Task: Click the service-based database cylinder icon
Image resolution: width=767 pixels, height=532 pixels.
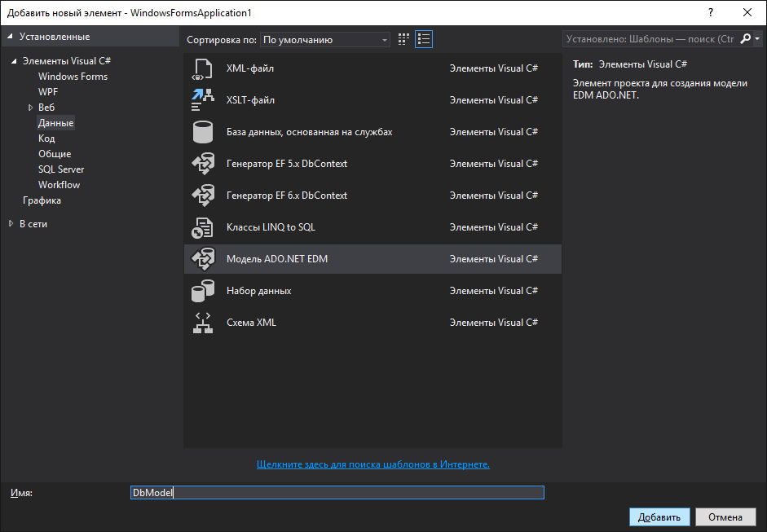Action: pos(202,132)
